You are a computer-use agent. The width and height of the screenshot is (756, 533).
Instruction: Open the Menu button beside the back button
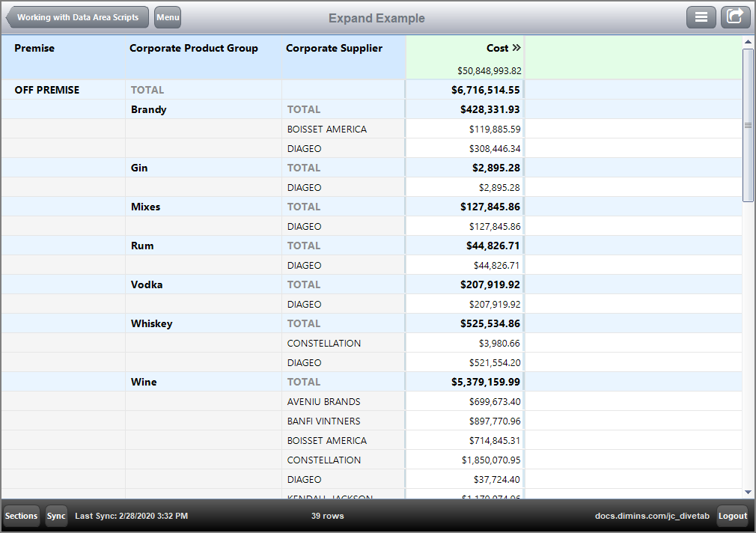click(167, 16)
